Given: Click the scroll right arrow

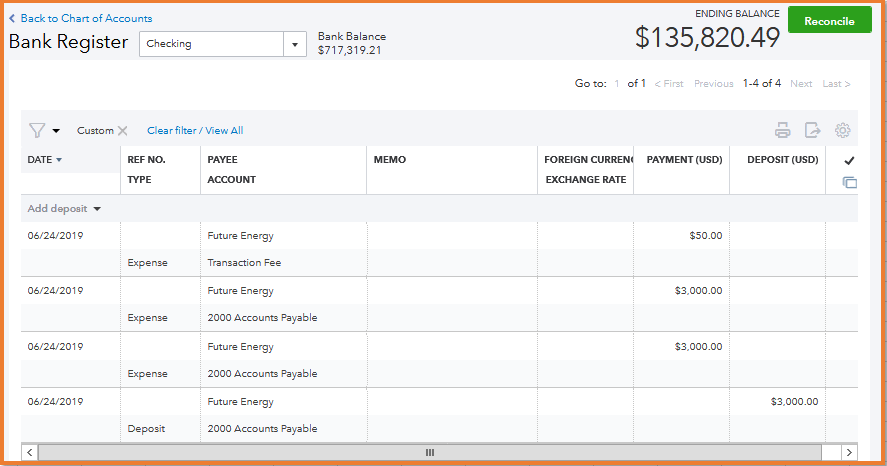Looking at the screenshot, I should point(849,452).
